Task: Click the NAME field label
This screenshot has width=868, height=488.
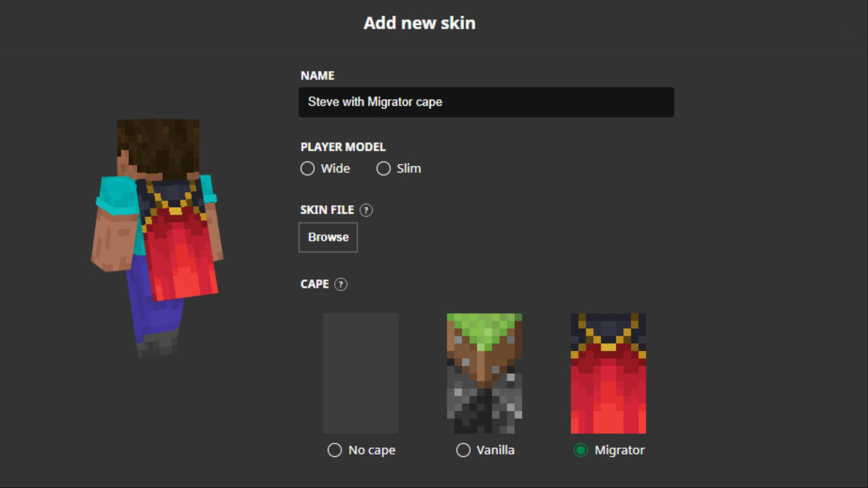Action: coord(318,75)
